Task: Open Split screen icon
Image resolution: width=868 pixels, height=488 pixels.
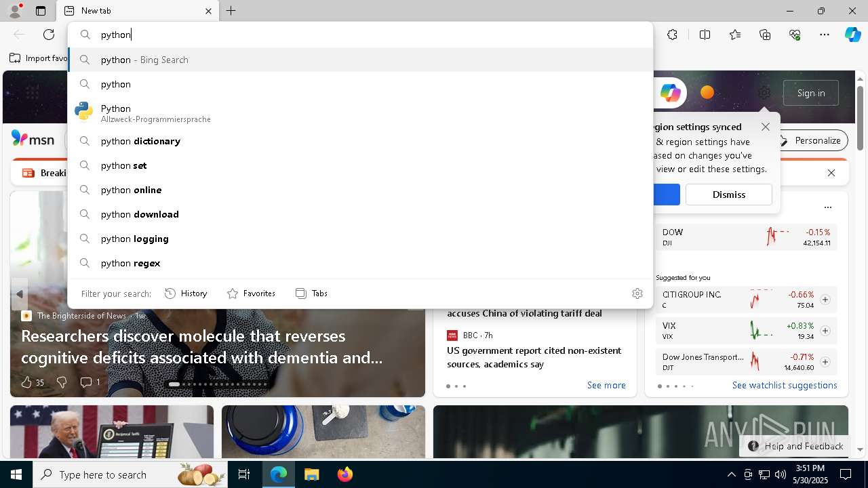Action: 705,35
